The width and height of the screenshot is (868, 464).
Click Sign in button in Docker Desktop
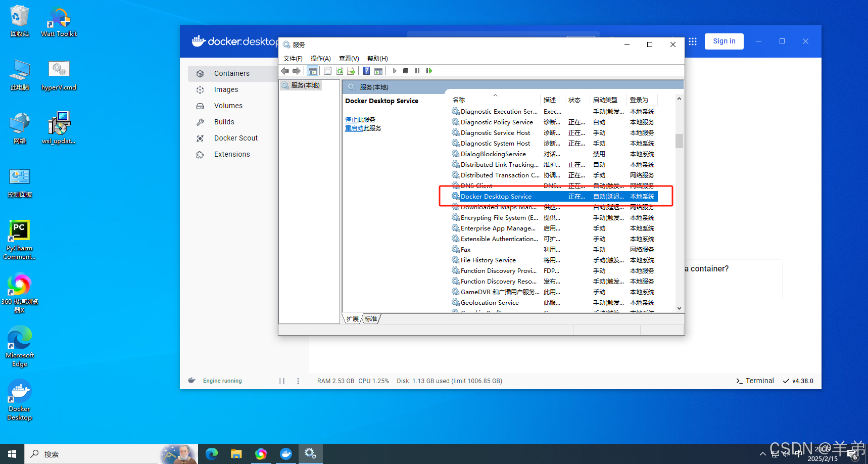[724, 41]
